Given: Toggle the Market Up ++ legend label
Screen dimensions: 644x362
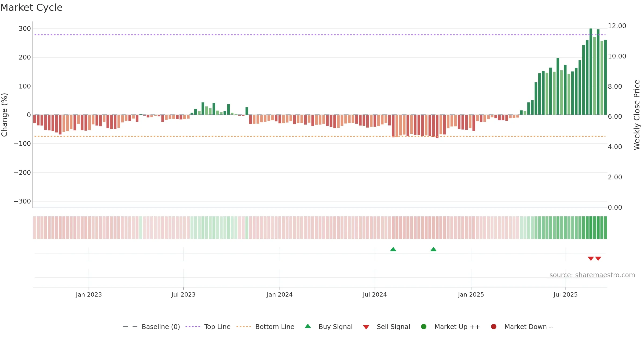Looking at the screenshot, I should (x=457, y=327).
